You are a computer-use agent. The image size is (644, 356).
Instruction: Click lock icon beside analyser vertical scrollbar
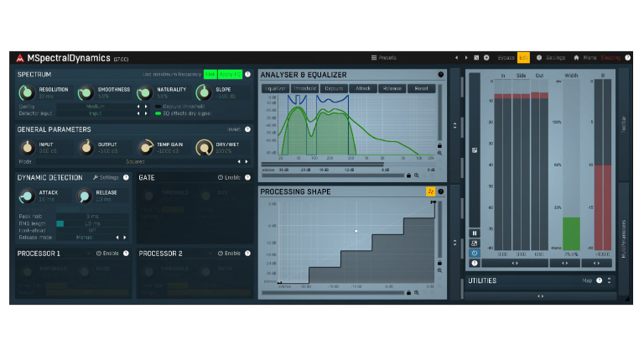pyautogui.click(x=439, y=145)
